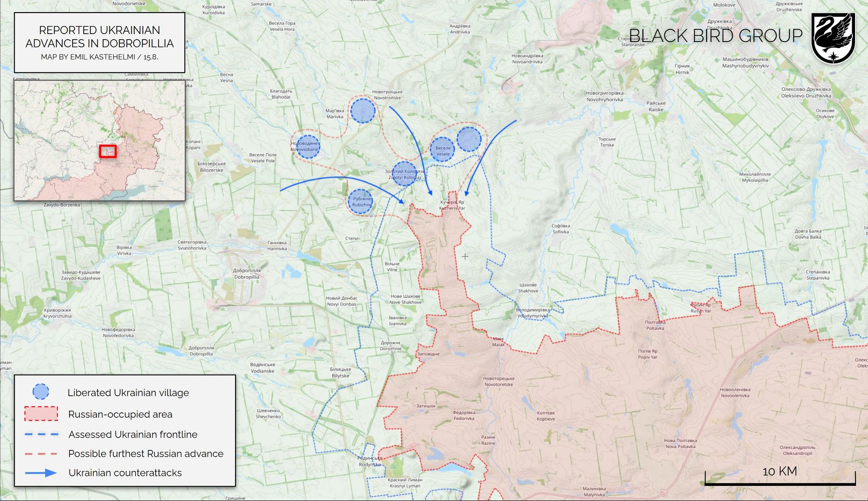Click the Black Bird Group swan shield logo
Viewport: 868px width, 501px height.
pos(833,38)
